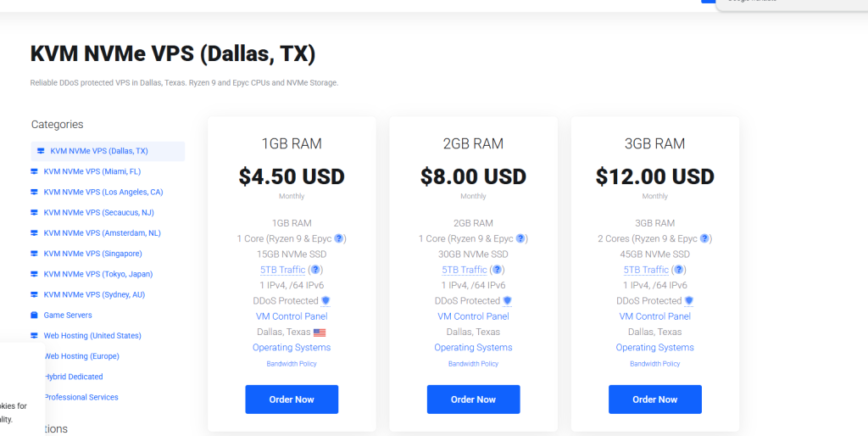View Operating Systems for the 3GB plan
This screenshot has height=436, width=868.
pyautogui.click(x=655, y=348)
